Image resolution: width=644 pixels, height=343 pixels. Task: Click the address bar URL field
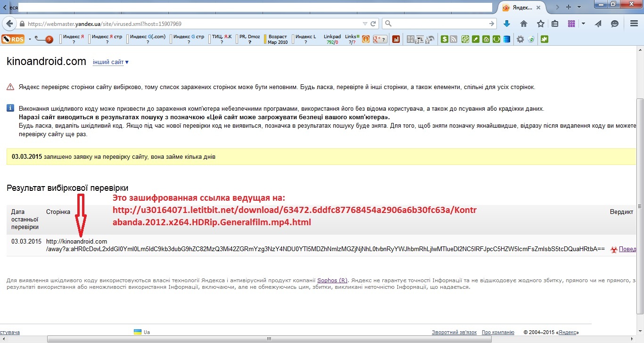(193, 24)
